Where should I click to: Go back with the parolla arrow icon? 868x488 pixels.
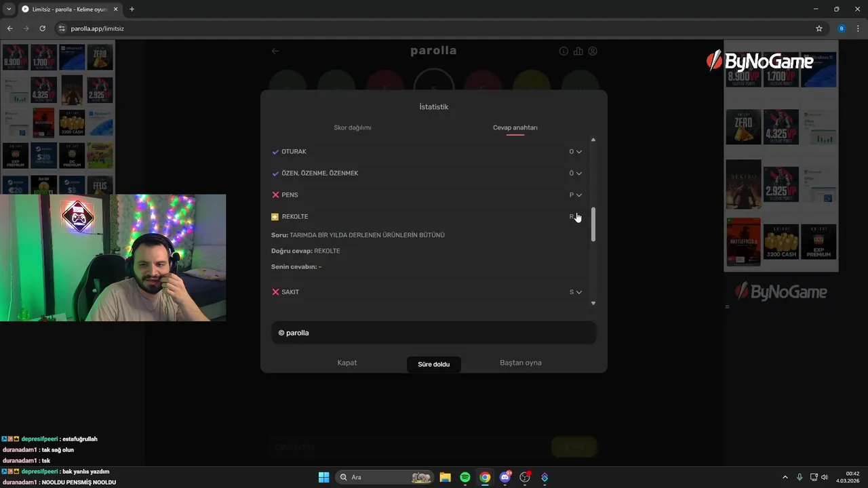[x=275, y=51]
